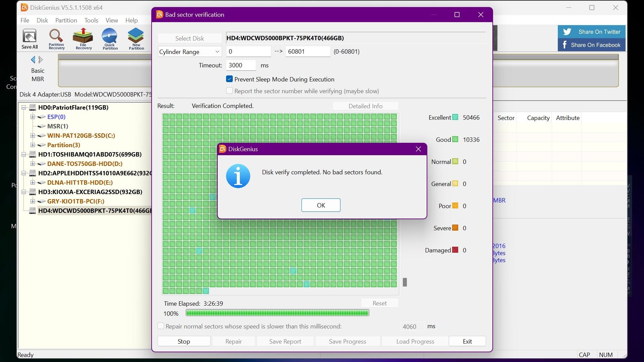Toggle Report the sector number while verifying

(x=229, y=91)
